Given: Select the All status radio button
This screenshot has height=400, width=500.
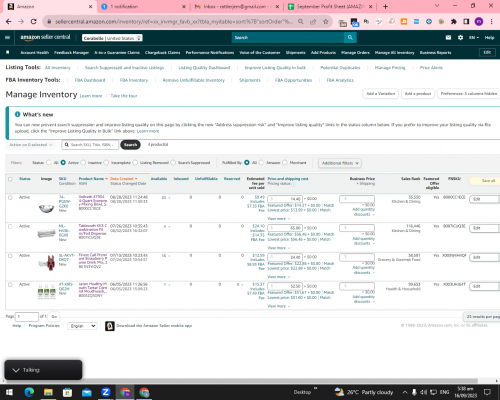Looking at the screenshot, I should coord(49,163).
